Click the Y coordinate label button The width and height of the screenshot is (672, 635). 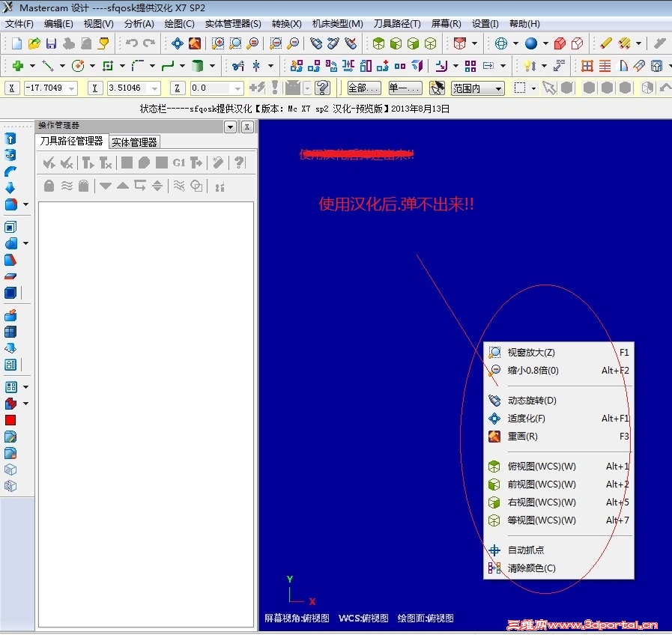click(x=94, y=88)
